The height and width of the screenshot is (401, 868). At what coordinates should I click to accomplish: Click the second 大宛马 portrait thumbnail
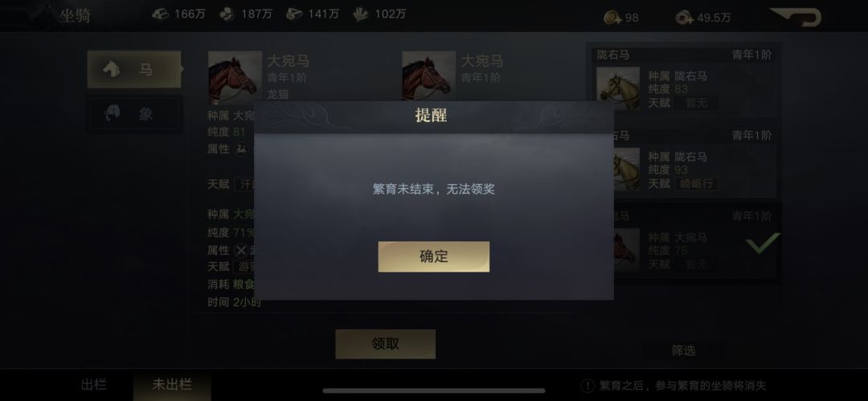tap(428, 77)
